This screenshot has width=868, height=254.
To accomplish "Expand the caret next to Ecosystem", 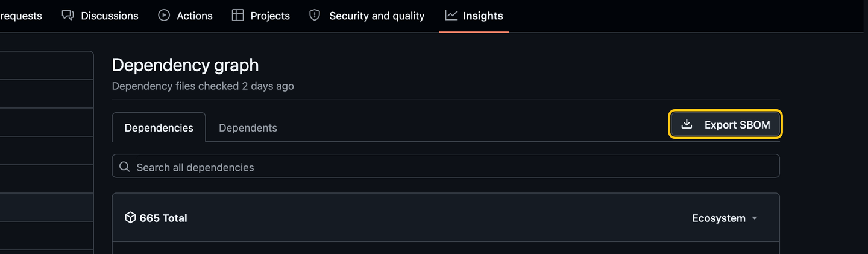I will pyautogui.click(x=755, y=218).
